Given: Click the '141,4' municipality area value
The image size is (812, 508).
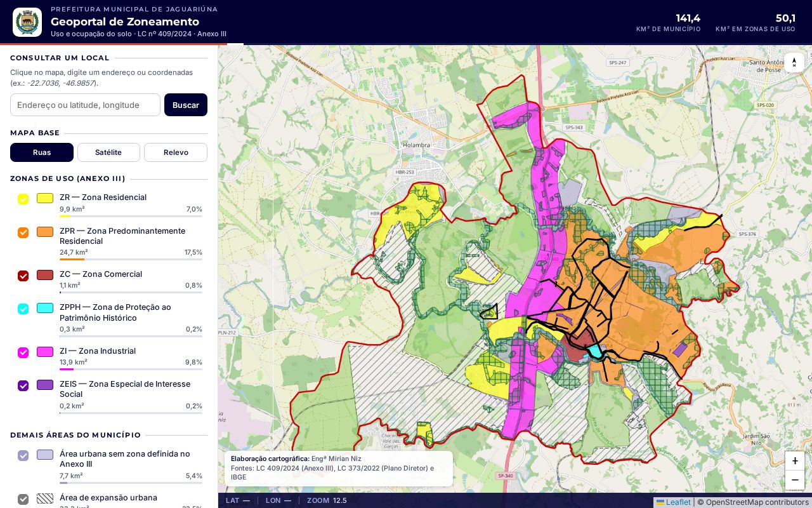Looking at the screenshot, I should click(688, 18).
